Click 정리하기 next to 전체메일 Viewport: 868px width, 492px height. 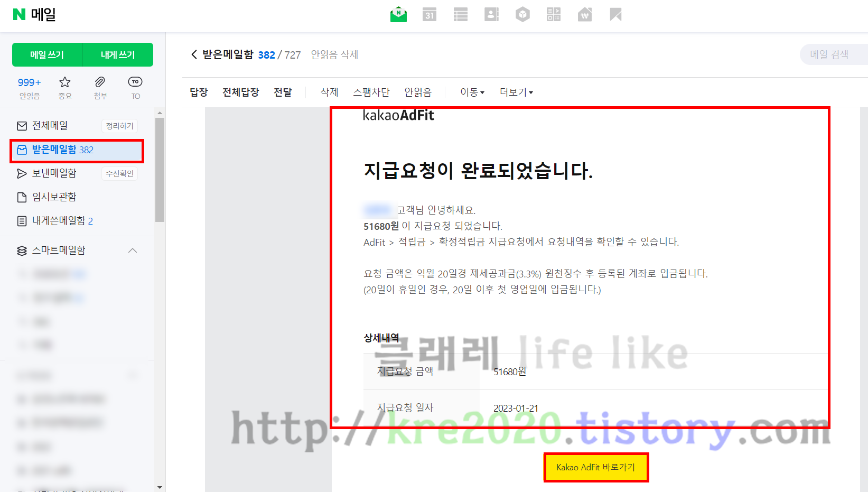(x=119, y=126)
